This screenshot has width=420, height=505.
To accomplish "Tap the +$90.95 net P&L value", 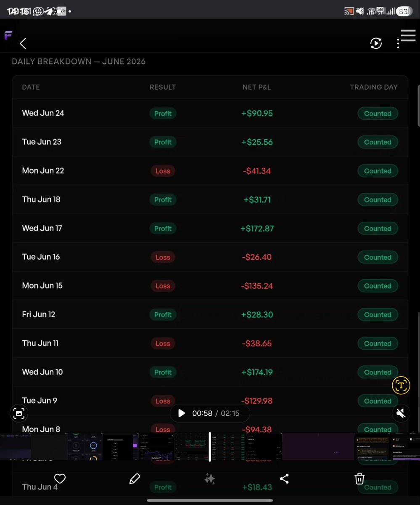I will coord(257,114).
